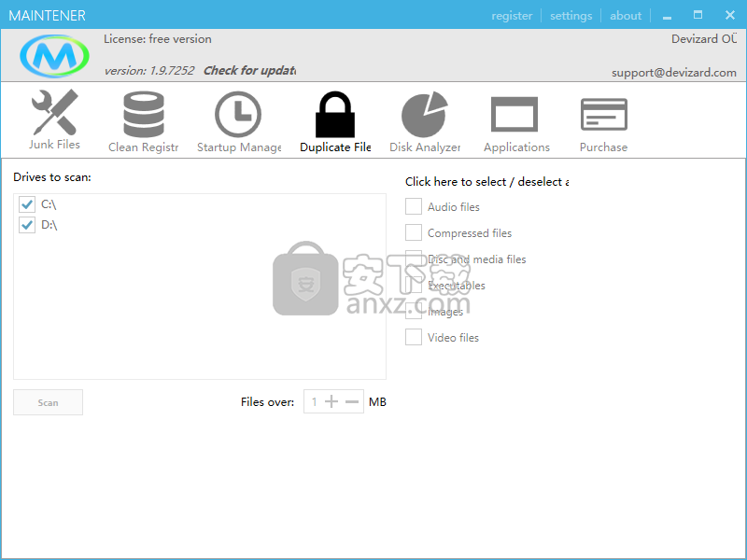Enable the Video files checkbox
The image size is (747, 560).
(414, 338)
